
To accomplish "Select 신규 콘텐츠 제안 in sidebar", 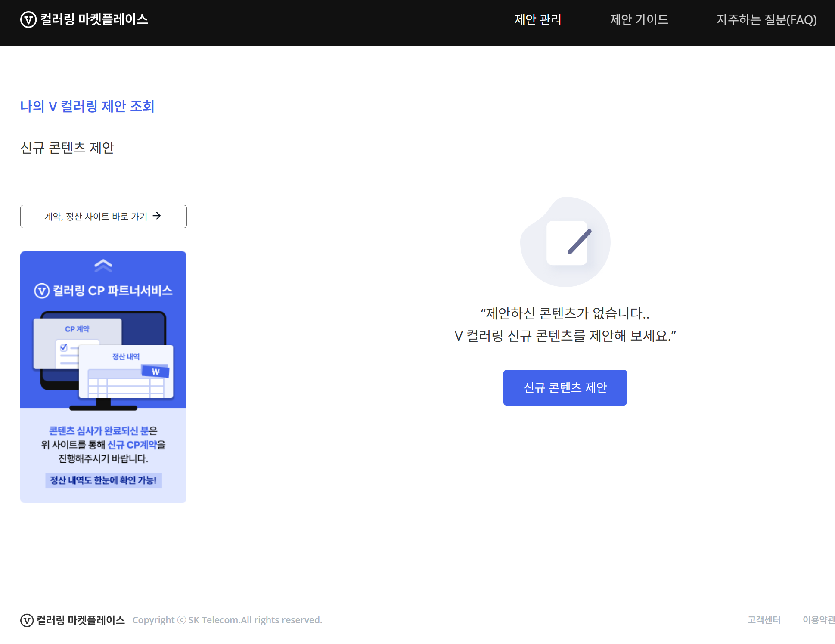I will point(67,148).
